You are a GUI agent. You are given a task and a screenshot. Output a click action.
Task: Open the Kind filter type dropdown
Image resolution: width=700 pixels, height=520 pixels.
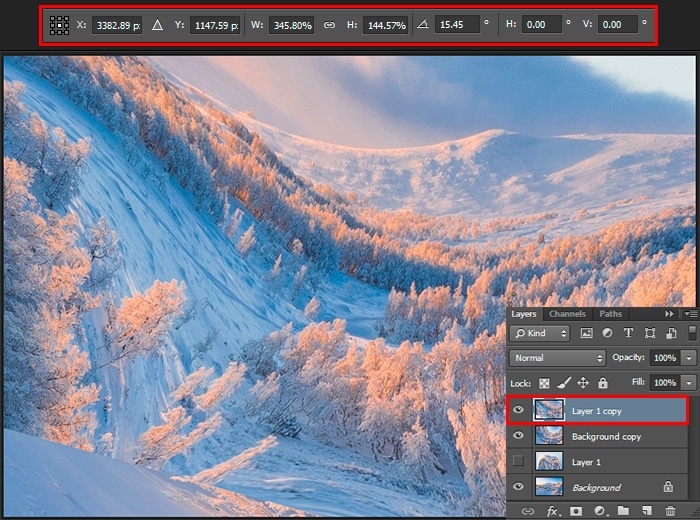[x=540, y=333]
